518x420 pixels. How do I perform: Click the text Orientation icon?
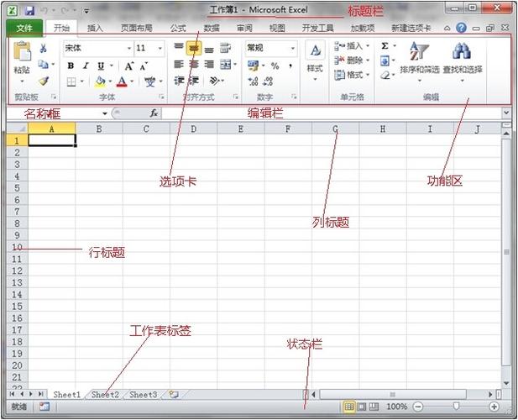click(215, 81)
